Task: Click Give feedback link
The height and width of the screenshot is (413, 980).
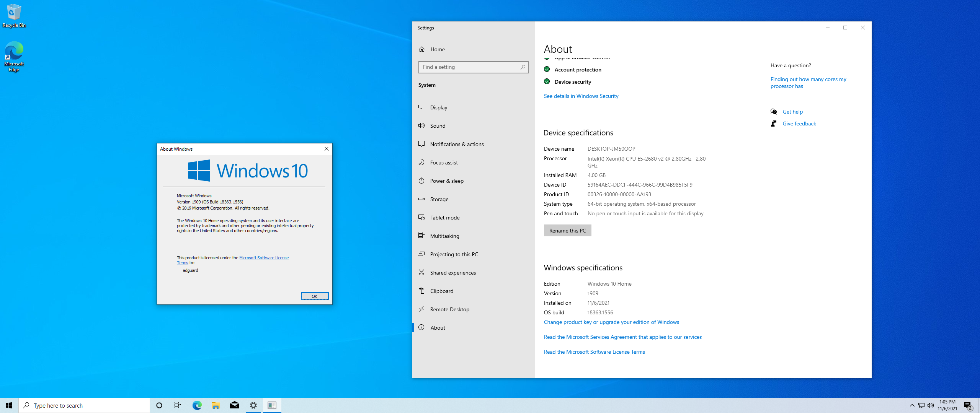Action: pyautogui.click(x=799, y=124)
